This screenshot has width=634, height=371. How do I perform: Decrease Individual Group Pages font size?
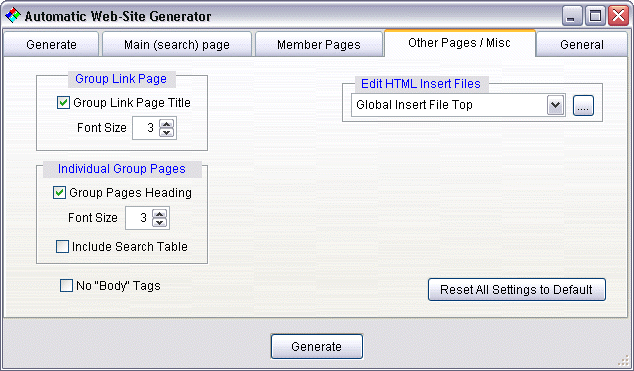(x=160, y=222)
